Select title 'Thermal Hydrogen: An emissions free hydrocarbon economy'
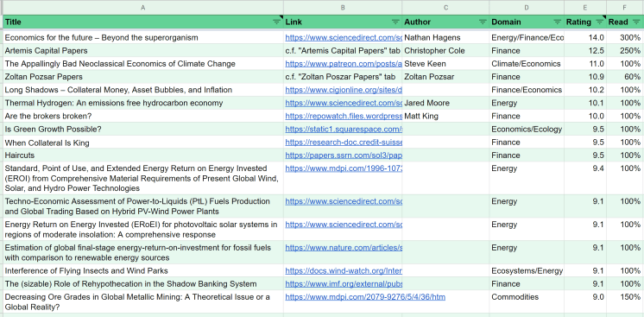Image resolution: width=644 pixels, height=317 pixels. [x=143, y=103]
